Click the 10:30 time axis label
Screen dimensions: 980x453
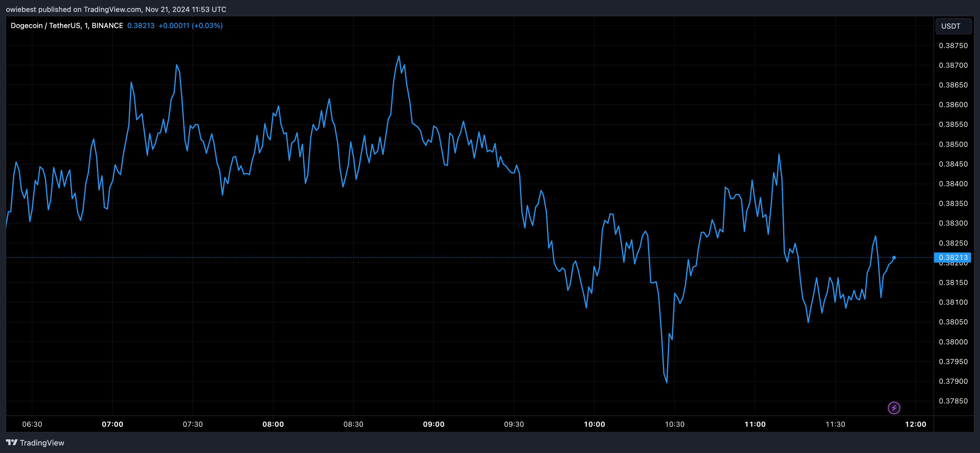pos(675,424)
